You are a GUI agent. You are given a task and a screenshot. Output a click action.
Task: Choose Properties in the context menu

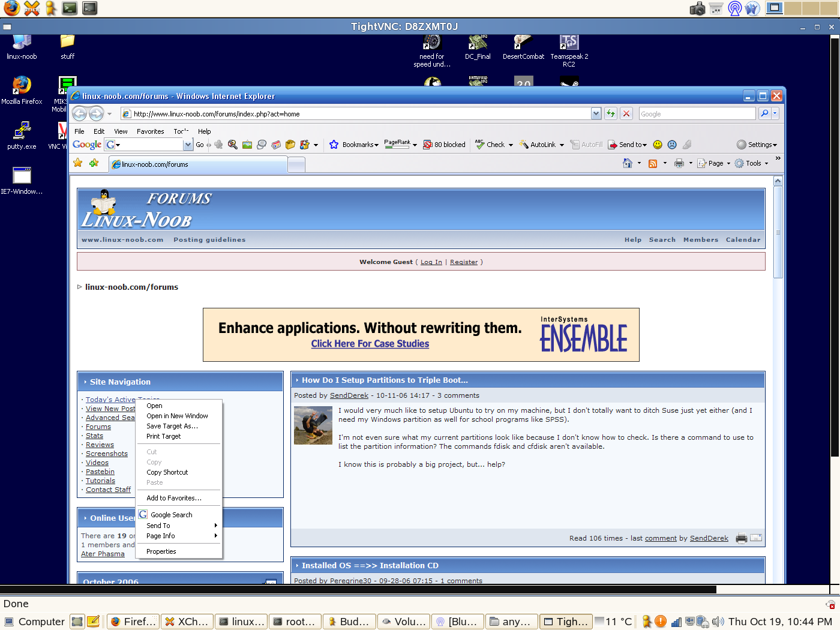click(161, 551)
